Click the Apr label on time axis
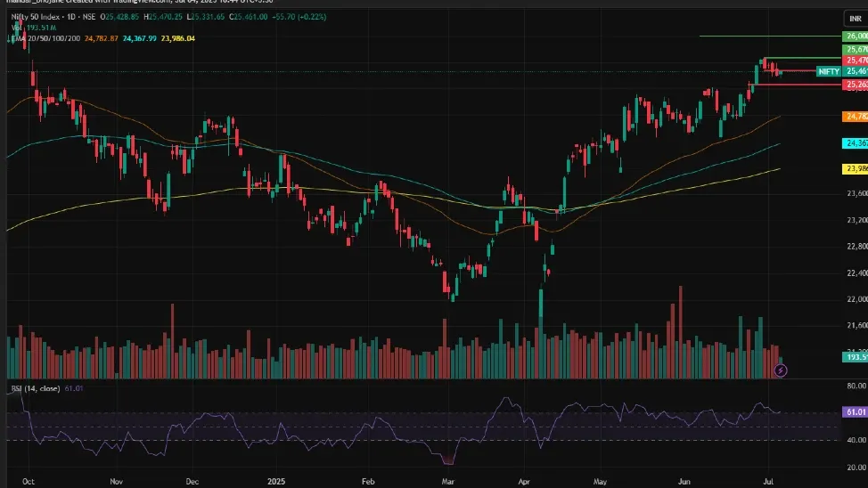 click(524, 482)
